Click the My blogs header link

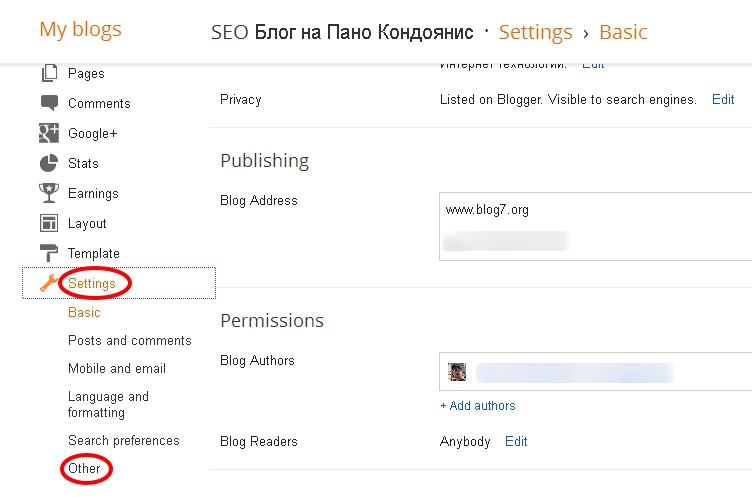click(x=80, y=29)
